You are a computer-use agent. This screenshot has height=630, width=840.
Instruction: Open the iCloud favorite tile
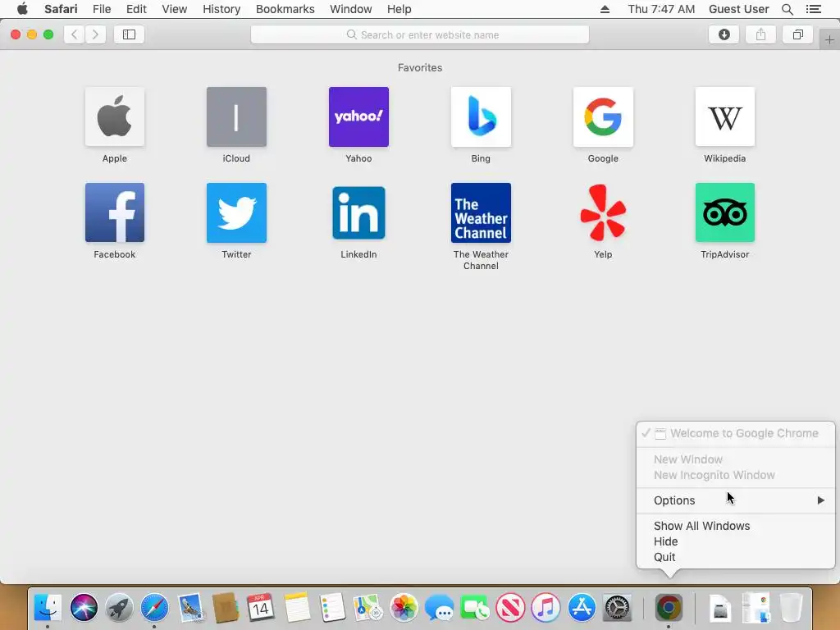click(x=236, y=116)
